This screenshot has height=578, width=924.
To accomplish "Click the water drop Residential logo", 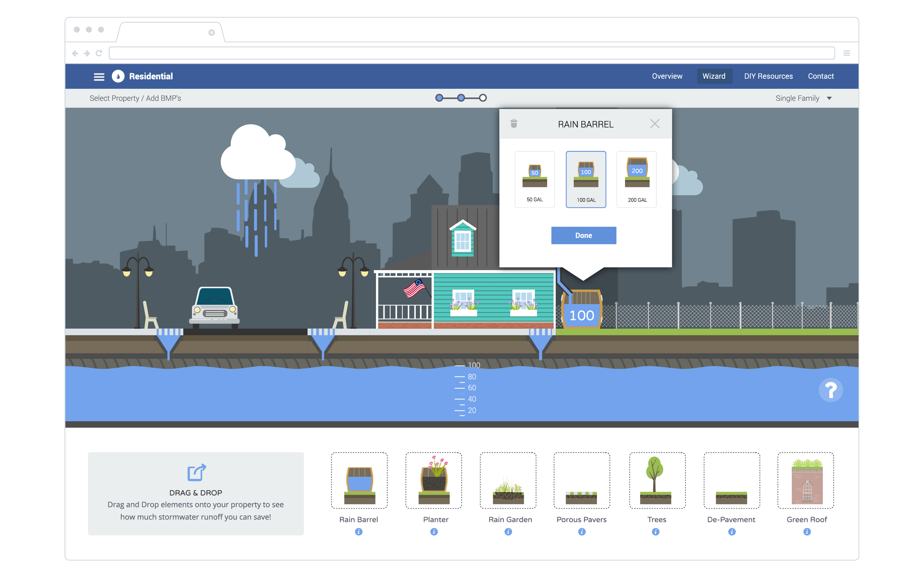I will click(118, 77).
